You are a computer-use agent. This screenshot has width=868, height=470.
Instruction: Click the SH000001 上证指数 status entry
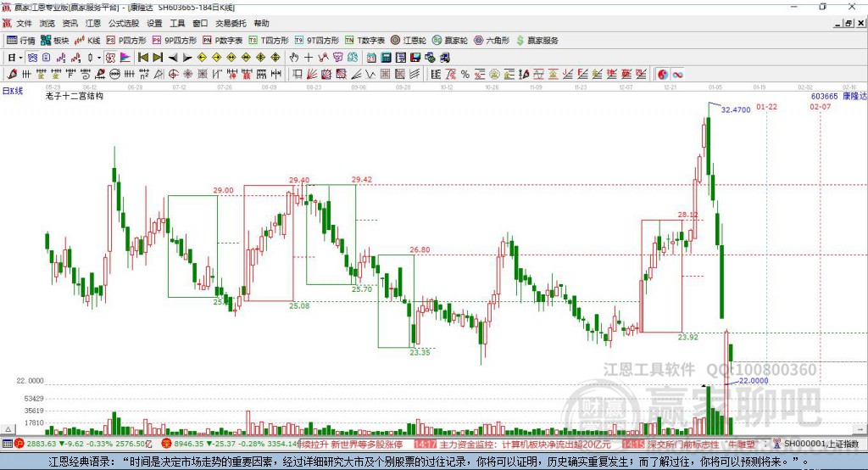[x=821, y=444]
